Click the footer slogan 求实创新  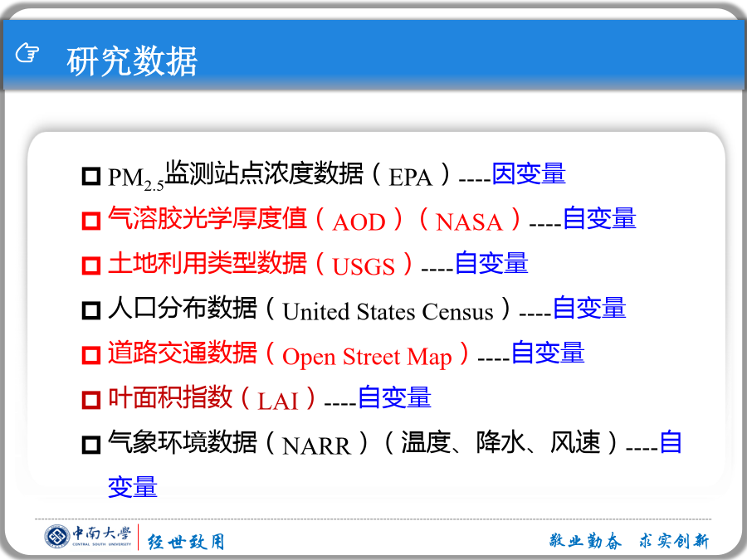(x=674, y=540)
